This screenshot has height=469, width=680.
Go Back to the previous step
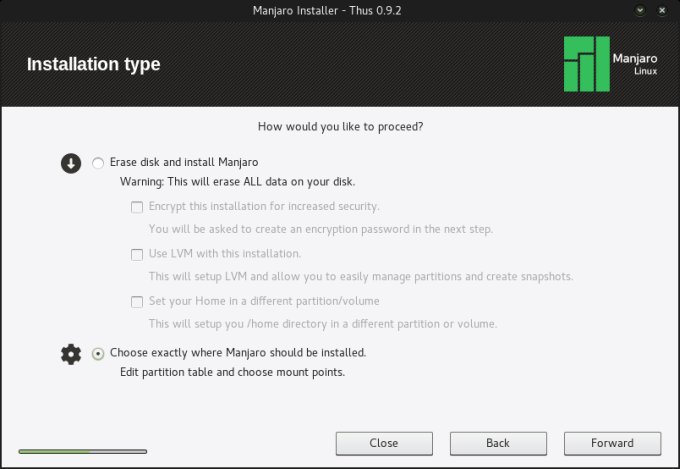[x=498, y=443]
